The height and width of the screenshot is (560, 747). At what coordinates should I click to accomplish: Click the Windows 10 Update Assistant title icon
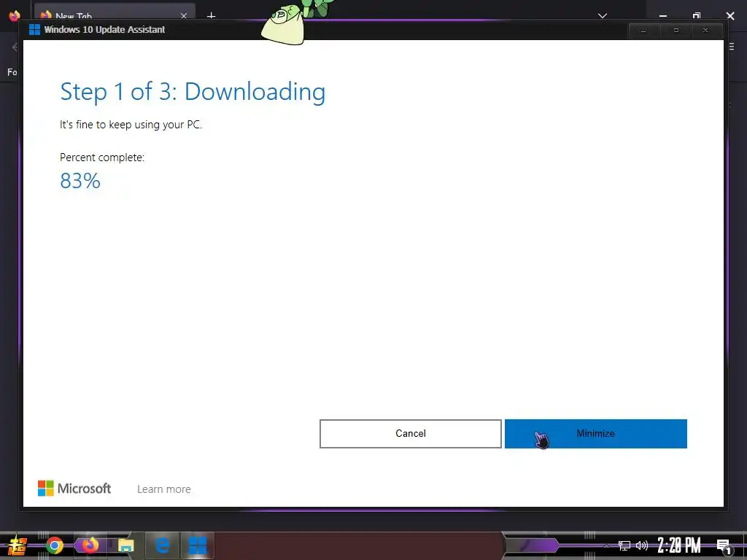[x=34, y=29]
